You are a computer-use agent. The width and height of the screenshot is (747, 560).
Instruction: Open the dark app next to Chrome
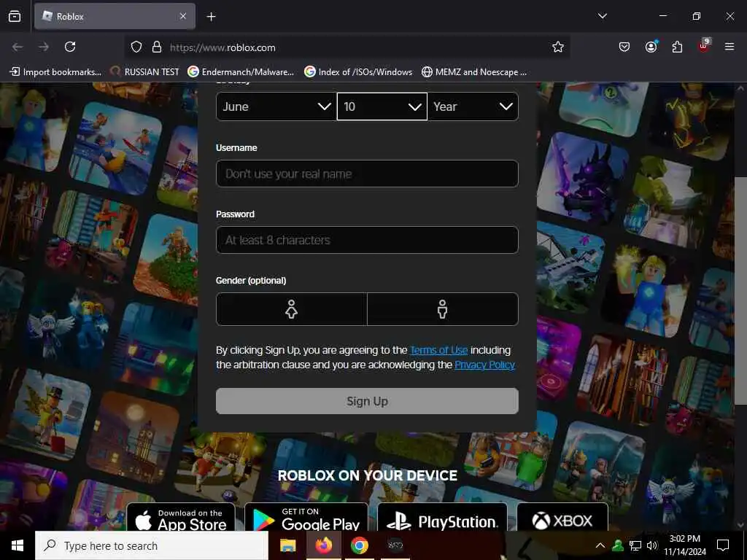click(x=395, y=545)
